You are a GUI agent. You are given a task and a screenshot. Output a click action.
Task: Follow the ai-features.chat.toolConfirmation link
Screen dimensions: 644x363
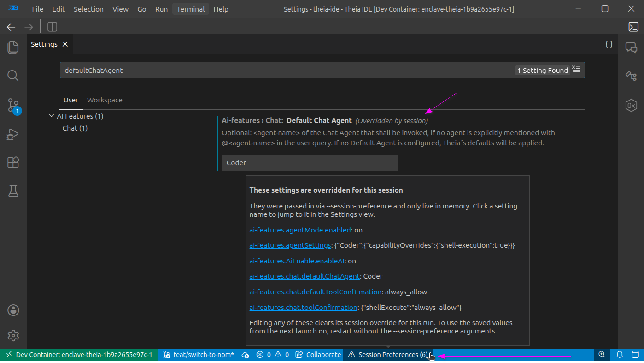(x=304, y=307)
